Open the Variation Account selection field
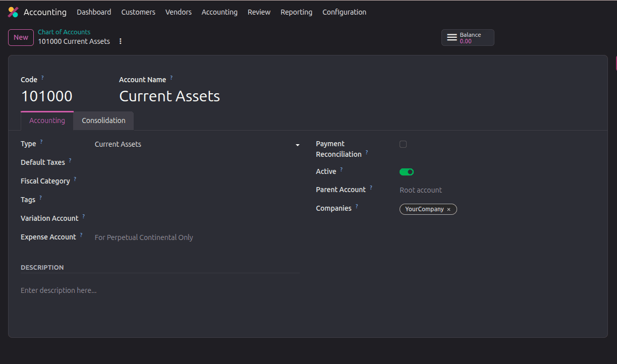This screenshot has width=617, height=364. (x=197, y=218)
